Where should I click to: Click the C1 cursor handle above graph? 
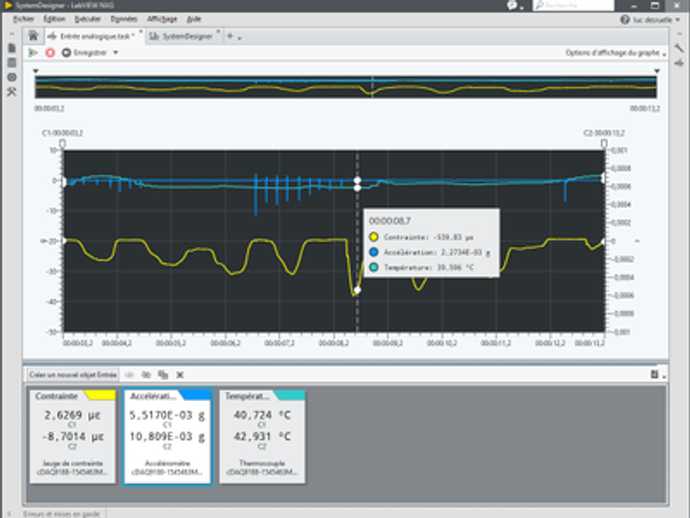click(x=63, y=144)
